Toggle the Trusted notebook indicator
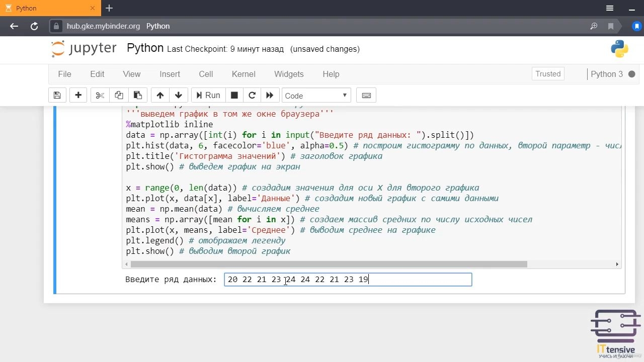 pos(548,74)
